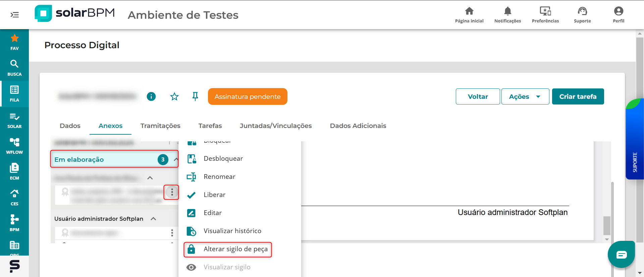Click the Criar tarefa button
This screenshot has width=644, height=277.
point(578,97)
